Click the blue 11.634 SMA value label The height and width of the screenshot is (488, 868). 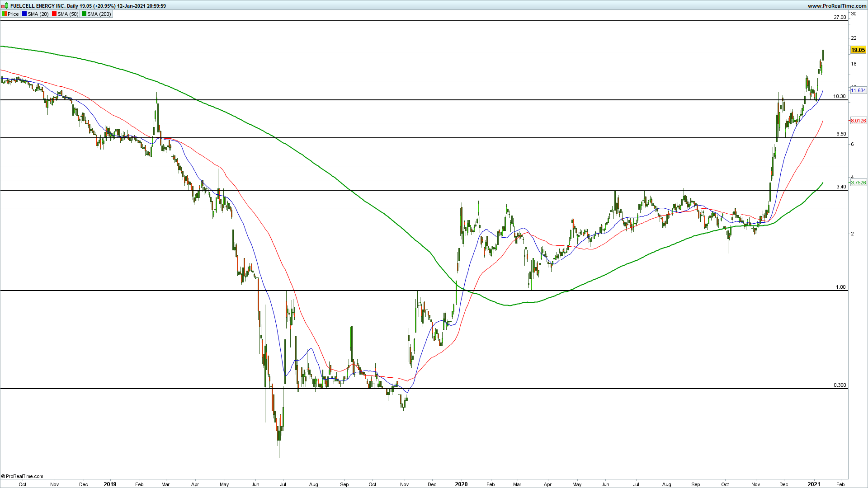coord(858,90)
